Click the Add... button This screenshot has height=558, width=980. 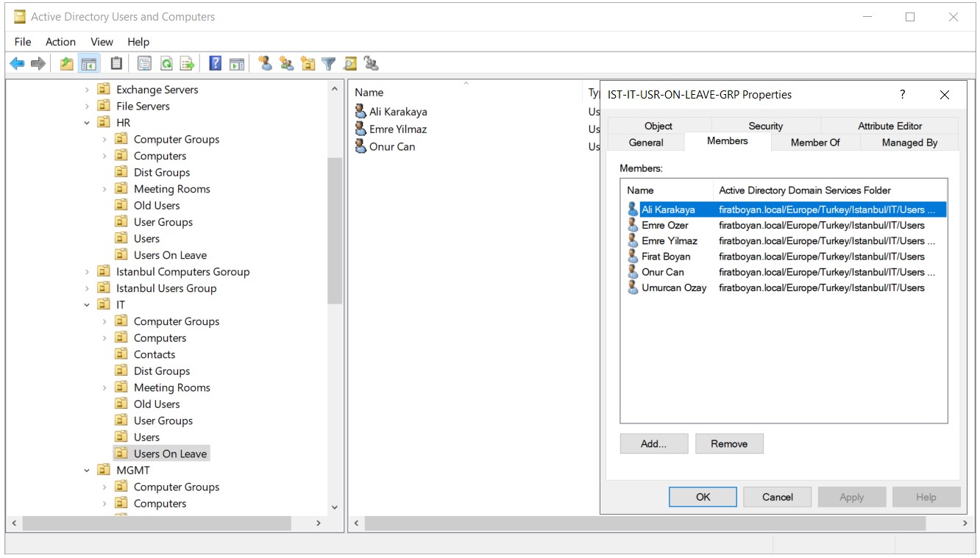[653, 443]
